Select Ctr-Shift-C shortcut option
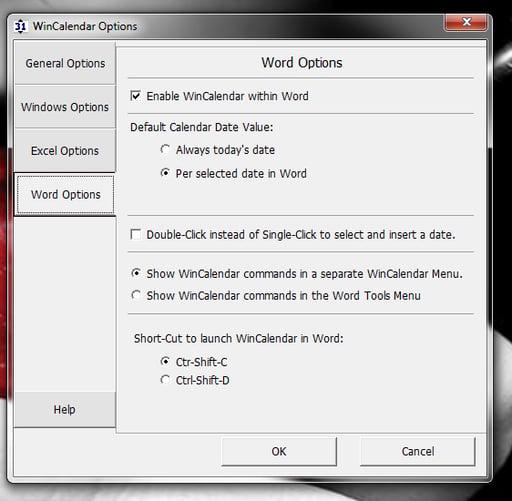Image resolution: width=512 pixels, height=501 pixels. click(165, 362)
